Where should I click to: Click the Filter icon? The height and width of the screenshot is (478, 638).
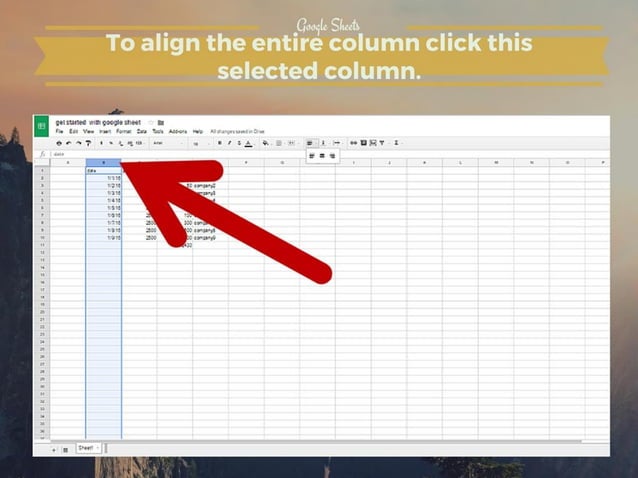pos(382,143)
